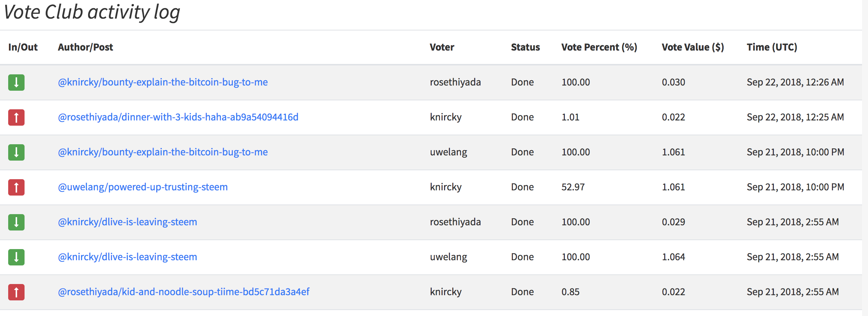Click green incoming arrow for rosethiyada's 12:26 AM vote
The width and height of the screenshot is (868, 316).
point(16,83)
